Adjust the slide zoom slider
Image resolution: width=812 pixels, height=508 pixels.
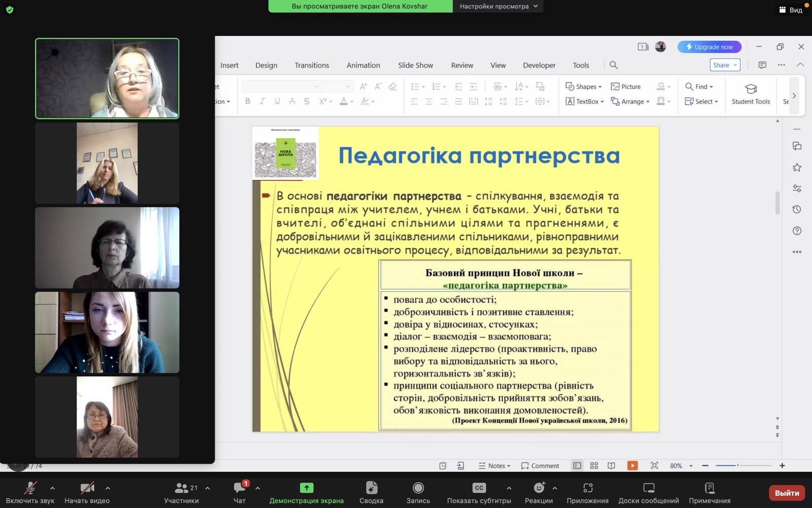pos(738,465)
